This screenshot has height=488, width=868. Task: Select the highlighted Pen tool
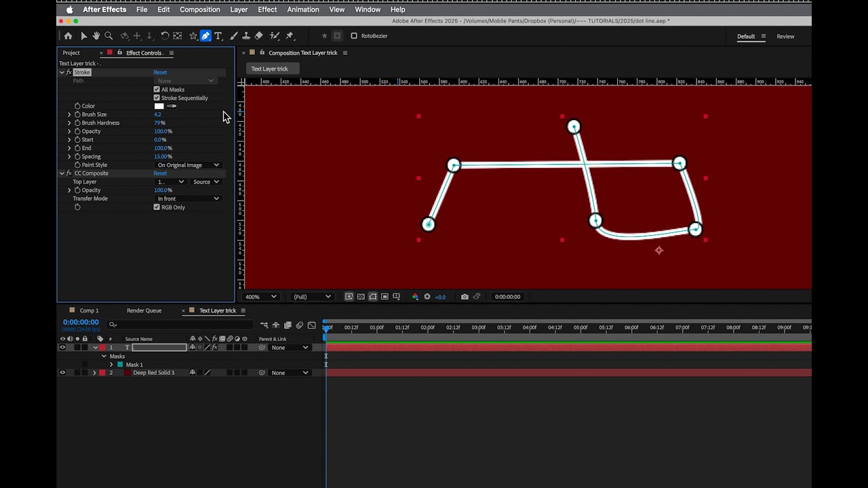[205, 36]
